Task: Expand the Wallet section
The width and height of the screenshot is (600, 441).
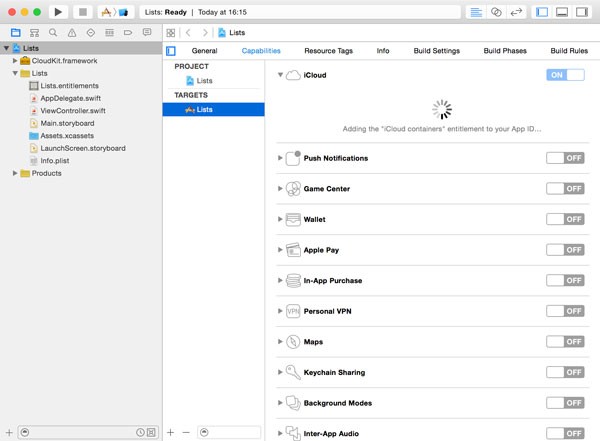Action: tap(280, 219)
